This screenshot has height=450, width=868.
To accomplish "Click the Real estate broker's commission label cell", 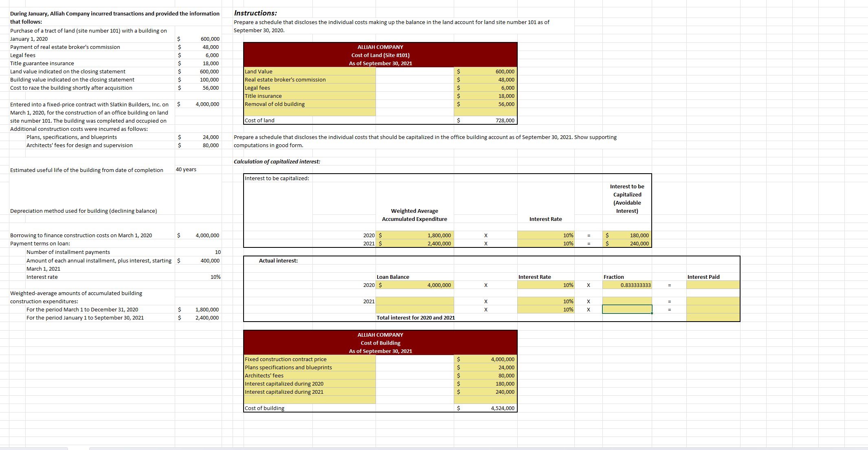I will (x=310, y=79).
